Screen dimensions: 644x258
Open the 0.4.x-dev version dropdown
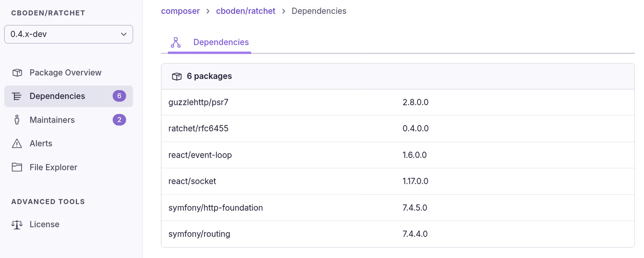[68, 34]
